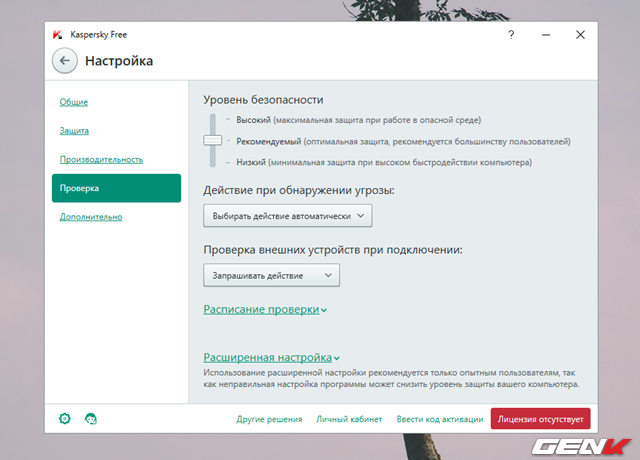
Task: Go to the 'Дополнительно' tab
Action: point(90,217)
